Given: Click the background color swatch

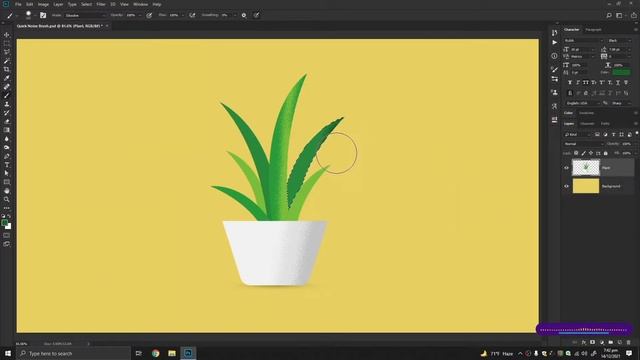Looking at the screenshot, I should pyautogui.click(x=9, y=227).
